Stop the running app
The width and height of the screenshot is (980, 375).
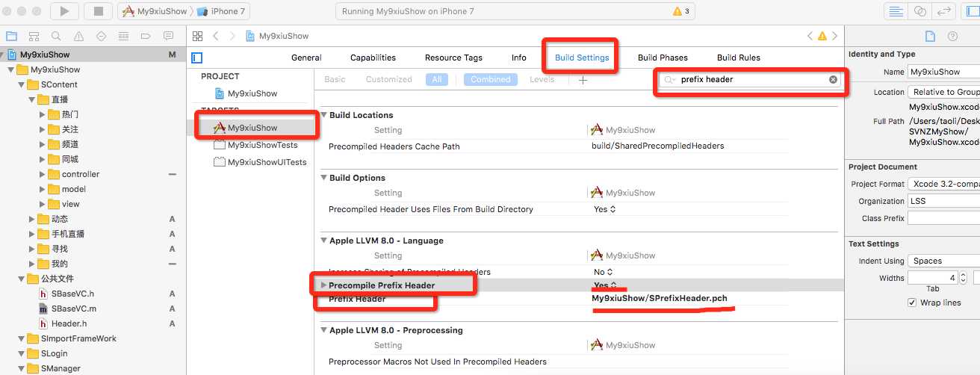click(x=98, y=11)
